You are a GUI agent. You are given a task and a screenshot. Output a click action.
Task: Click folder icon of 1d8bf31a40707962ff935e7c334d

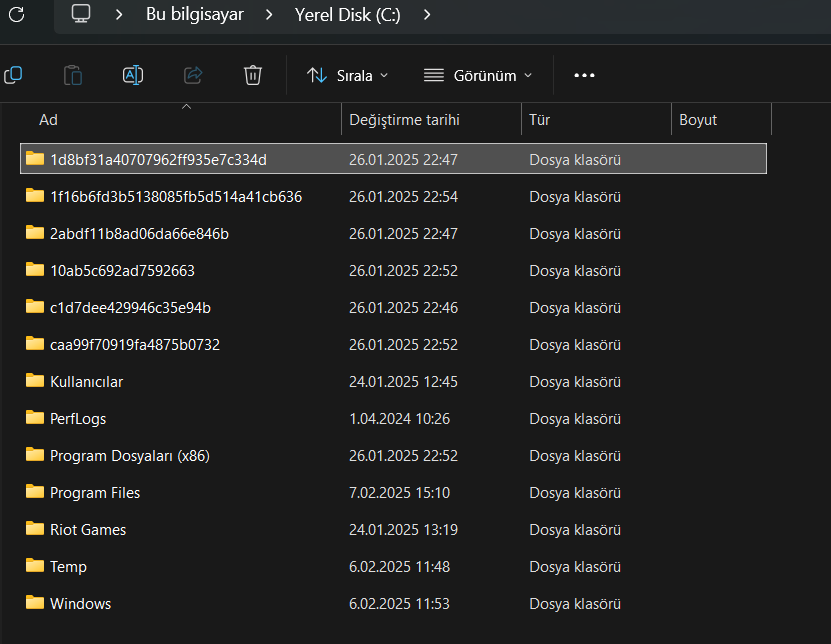coord(35,158)
